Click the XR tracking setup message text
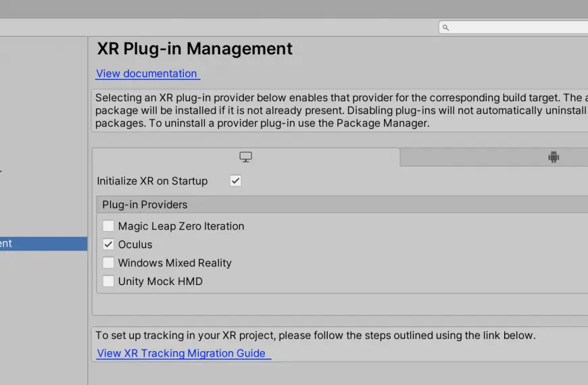The image size is (588, 385). coord(316,335)
